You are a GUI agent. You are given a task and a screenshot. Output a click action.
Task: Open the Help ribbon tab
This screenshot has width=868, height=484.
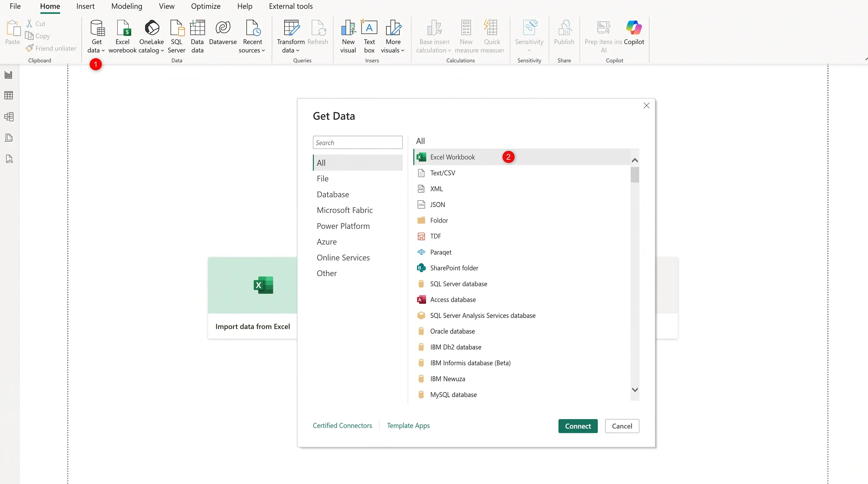[245, 6]
